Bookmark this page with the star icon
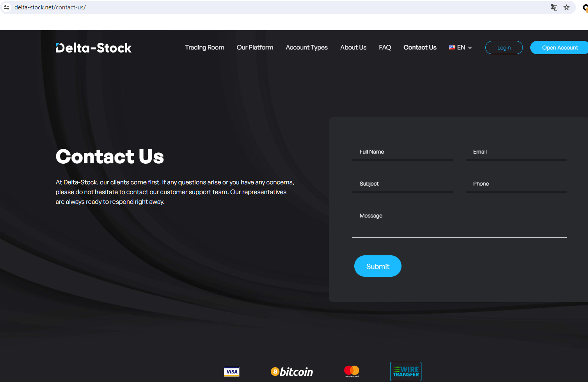Image resolution: width=588 pixels, height=382 pixels. 567,7
